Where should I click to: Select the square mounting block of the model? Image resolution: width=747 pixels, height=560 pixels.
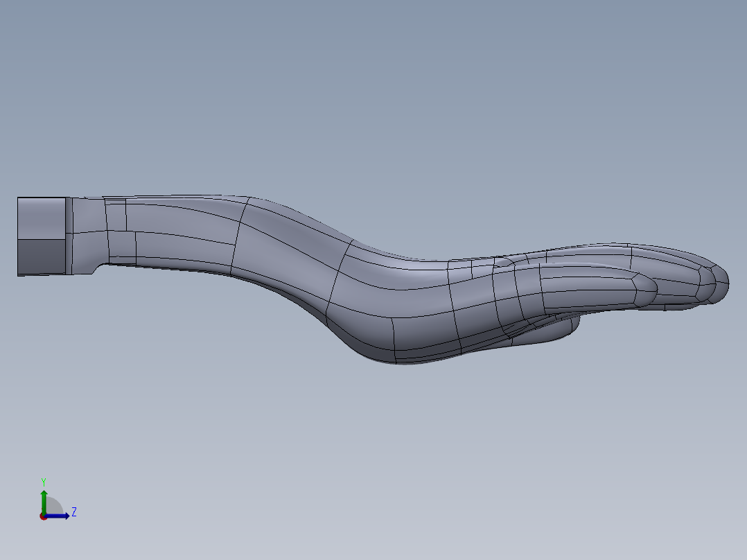tap(42, 236)
